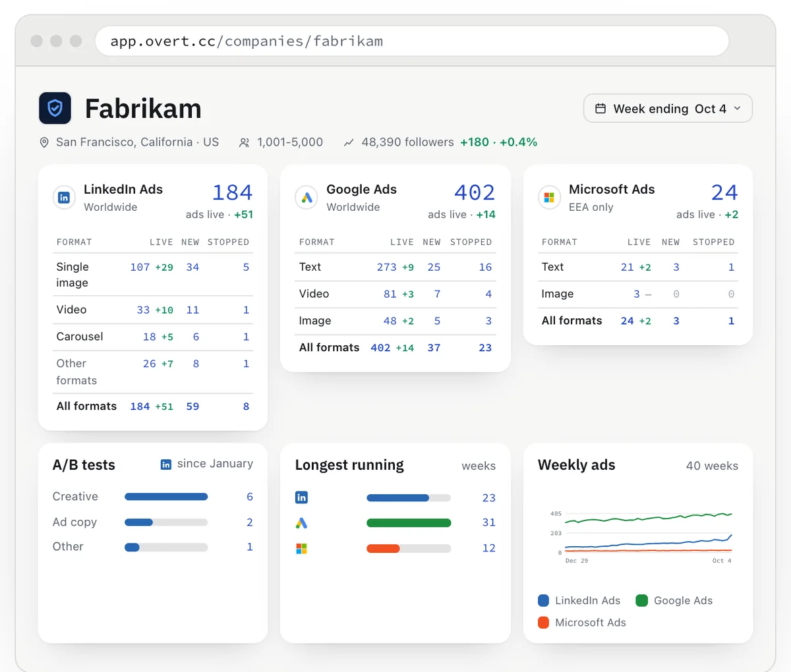Image resolution: width=791 pixels, height=672 pixels.
Task: Click All formats in Google Ads table
Action: pos(329,347)
